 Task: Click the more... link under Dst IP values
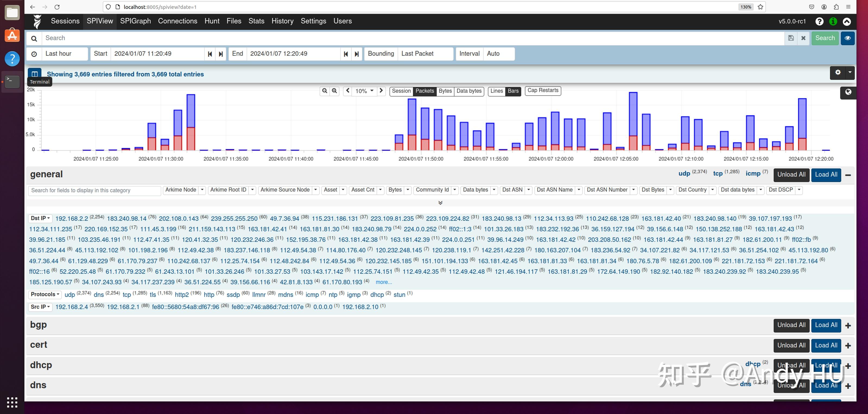point(383,282)
